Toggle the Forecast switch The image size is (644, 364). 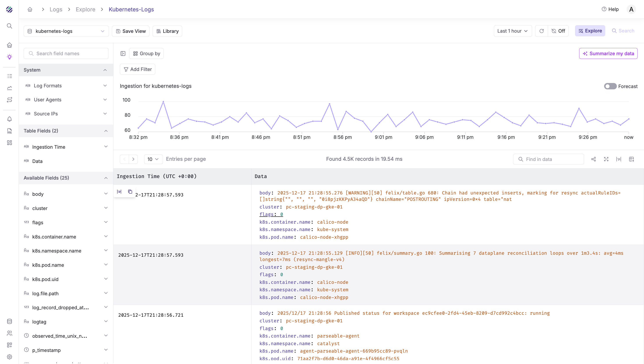click(610, 86)
